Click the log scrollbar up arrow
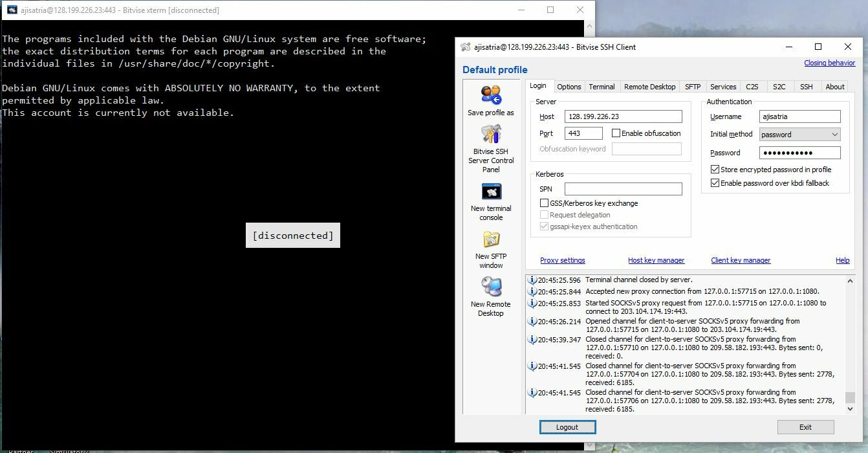 (x=851, y=281)
